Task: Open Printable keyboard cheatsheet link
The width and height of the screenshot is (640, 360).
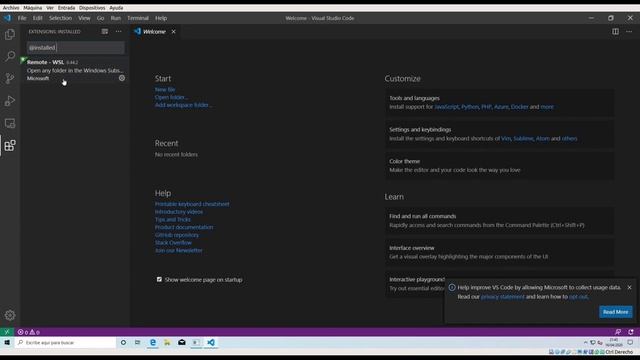Action: (192, 204)
